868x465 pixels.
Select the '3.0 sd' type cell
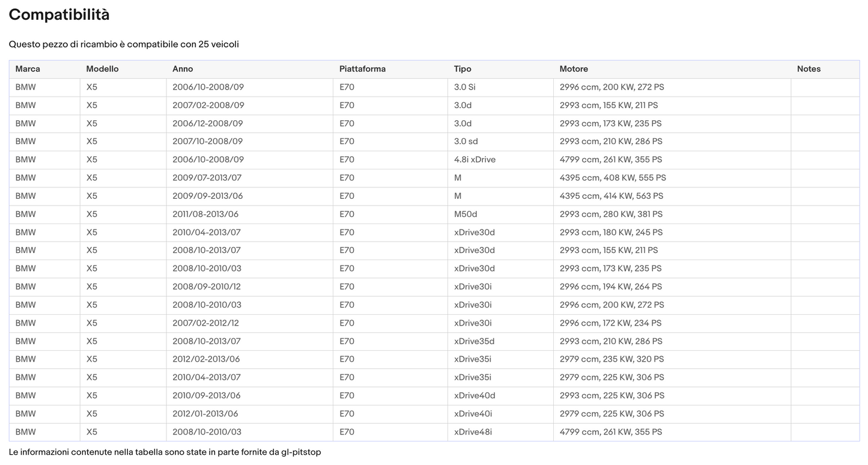click(466, 142)
